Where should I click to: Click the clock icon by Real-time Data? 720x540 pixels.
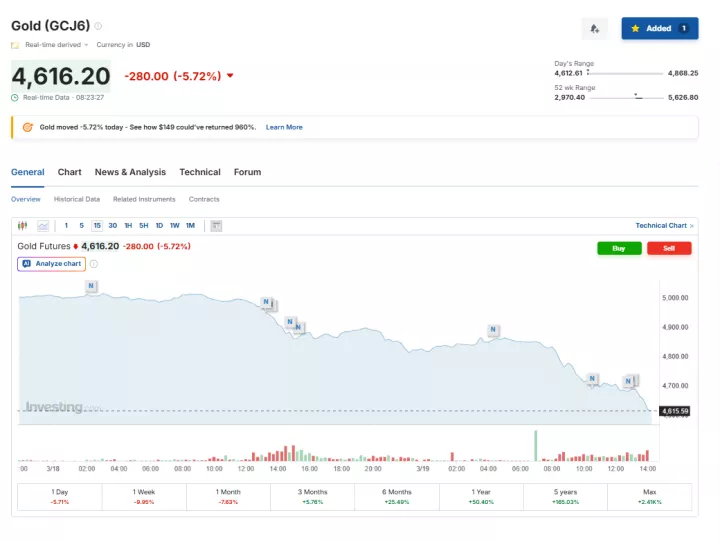point(15,97)
